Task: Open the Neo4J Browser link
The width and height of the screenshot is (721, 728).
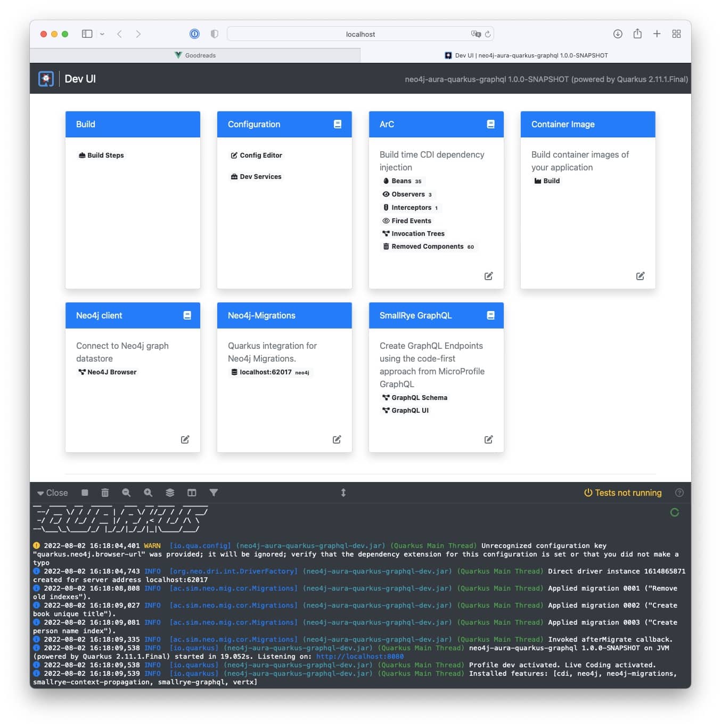Action: (108, 372)
